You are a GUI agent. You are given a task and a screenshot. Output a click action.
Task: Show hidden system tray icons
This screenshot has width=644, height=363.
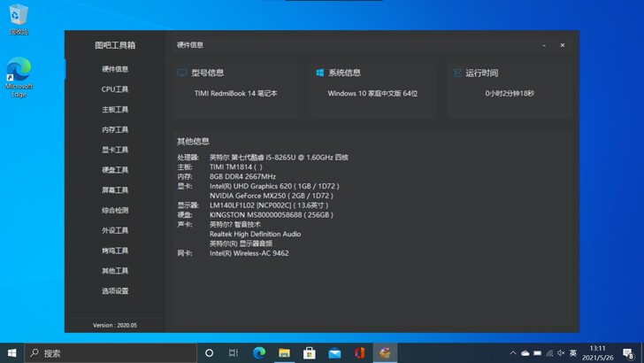513,352
